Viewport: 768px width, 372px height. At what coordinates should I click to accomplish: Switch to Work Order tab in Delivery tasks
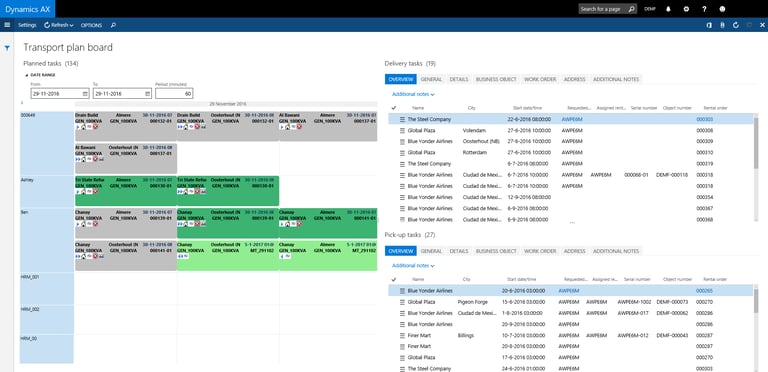click(x=540, y=79)
